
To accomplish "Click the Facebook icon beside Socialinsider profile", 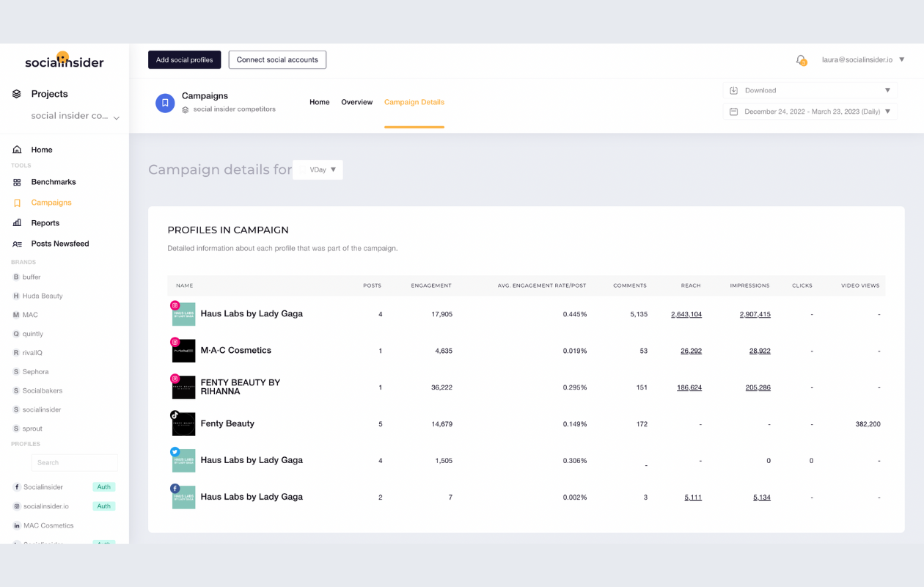I will [17, 487].
